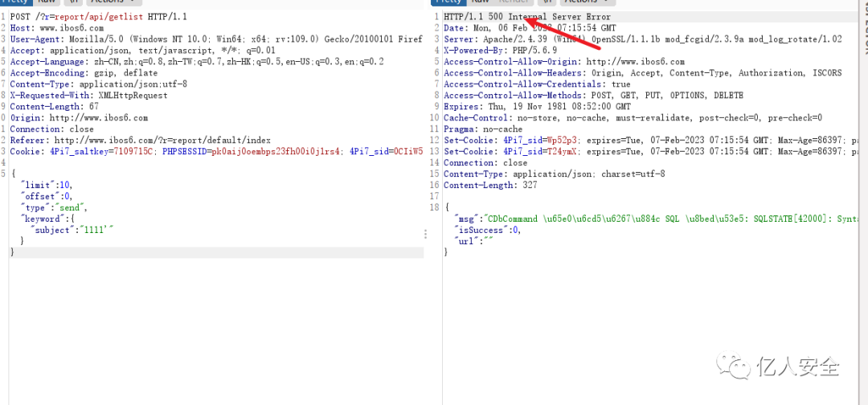Viewport: 868px width, 405px height.
Task: Click the Origin: http://www.ibos6.com header
Action: coord(79,118)
